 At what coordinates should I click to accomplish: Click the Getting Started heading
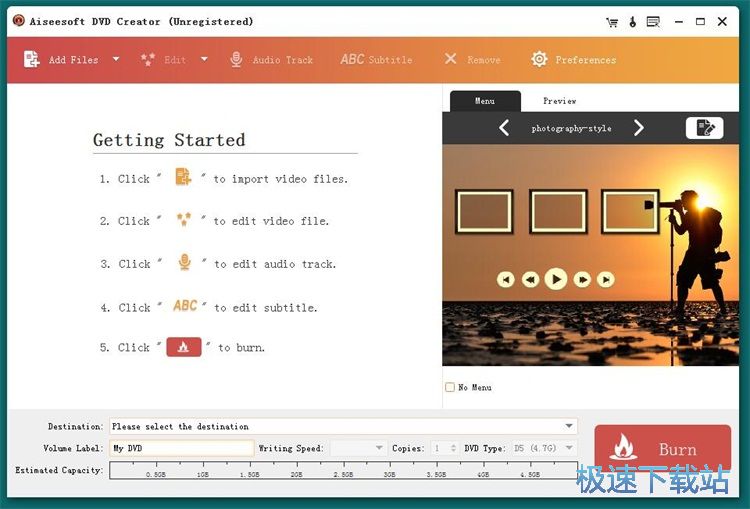pyautogui.click(x=169, y=140)
